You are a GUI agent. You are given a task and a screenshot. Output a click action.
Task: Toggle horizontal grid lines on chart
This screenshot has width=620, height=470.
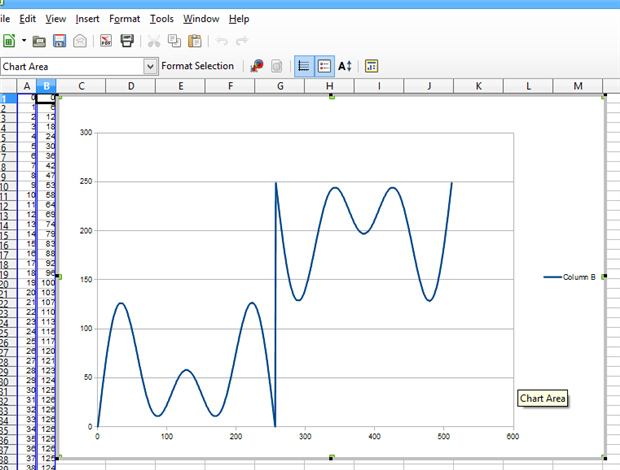pyautogui.click(x=303, y=66)
